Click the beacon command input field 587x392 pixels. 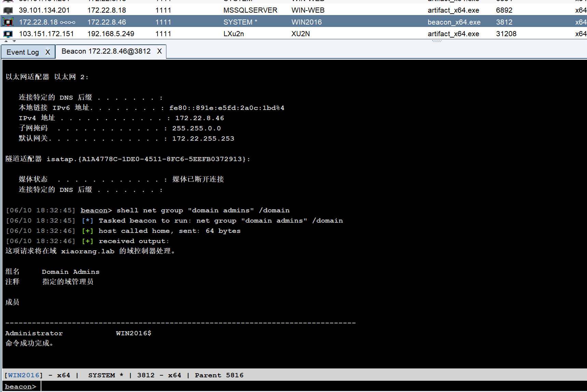point(314,386)
